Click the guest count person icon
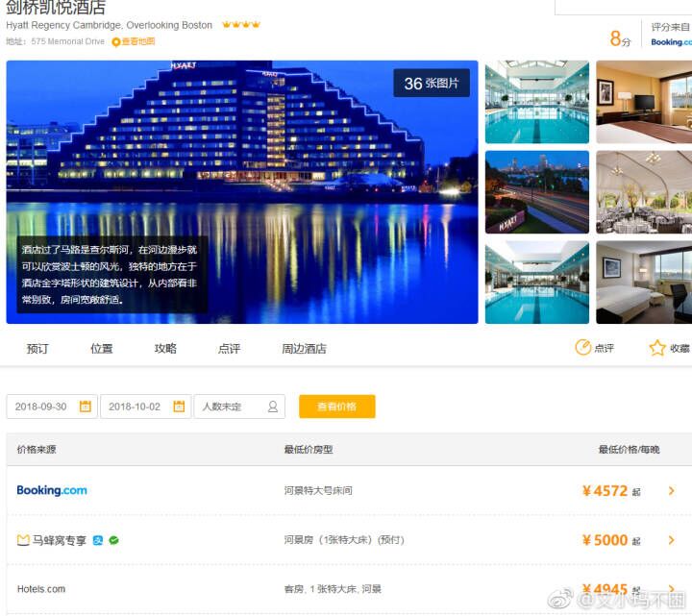The image size is (692, 616). [273, 407]
